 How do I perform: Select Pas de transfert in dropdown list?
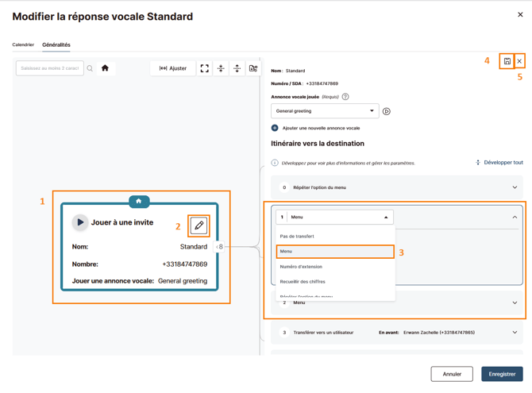tap(336, 237)
